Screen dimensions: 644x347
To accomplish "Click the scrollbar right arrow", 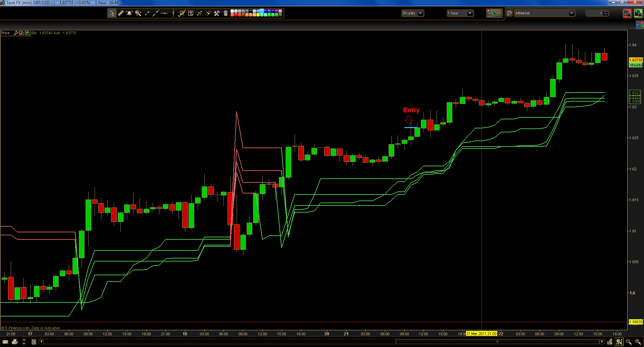I will coord(602,342).
